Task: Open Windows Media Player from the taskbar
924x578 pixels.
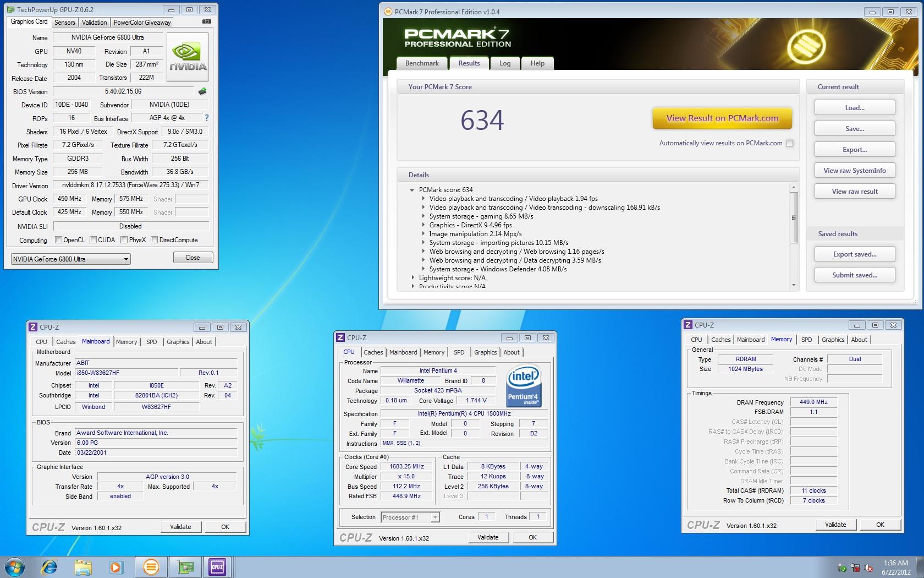Action: [116, 566]
